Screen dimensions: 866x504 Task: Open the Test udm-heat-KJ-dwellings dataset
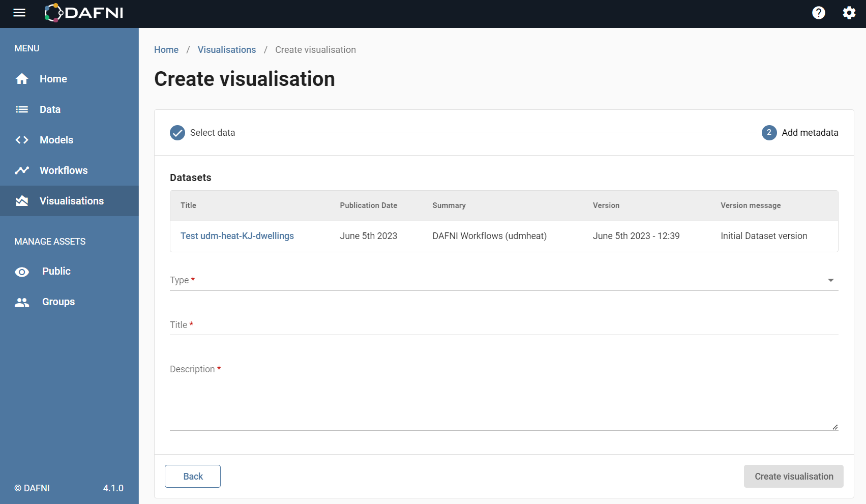(x=237, y=235)
